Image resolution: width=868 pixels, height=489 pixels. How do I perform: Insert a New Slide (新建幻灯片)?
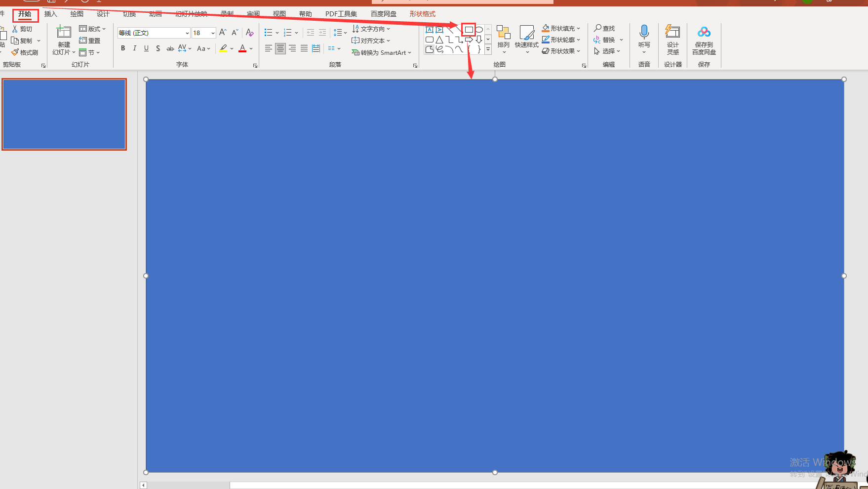pyautogui.click(x=64, y=41)
